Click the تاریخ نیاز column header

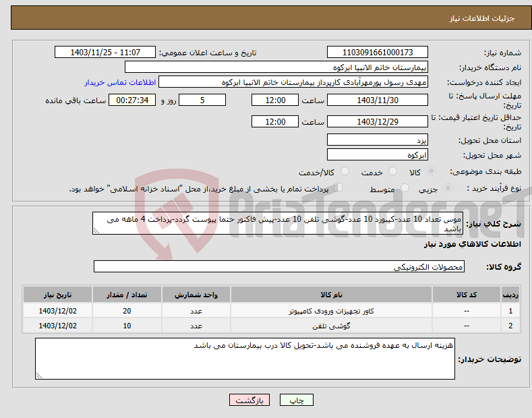[58, 295]
